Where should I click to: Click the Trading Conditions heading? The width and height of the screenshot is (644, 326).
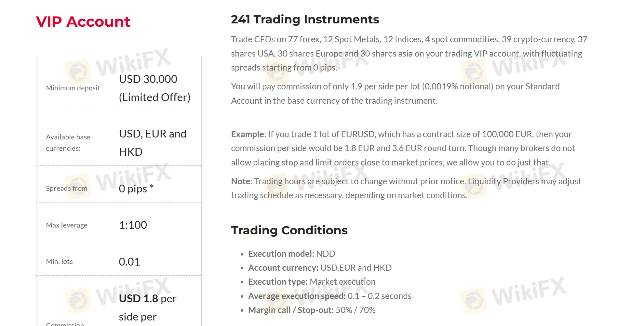(x=289, y=230)
